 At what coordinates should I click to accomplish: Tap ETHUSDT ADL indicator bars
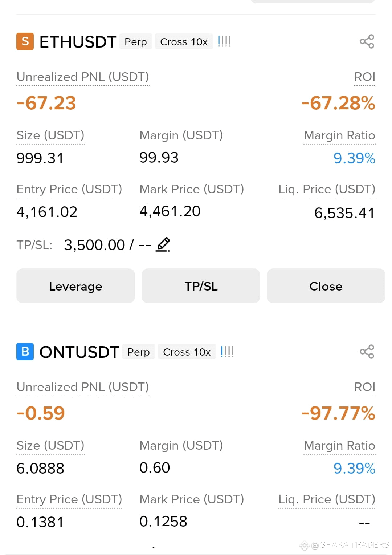(x=224, y=41)
